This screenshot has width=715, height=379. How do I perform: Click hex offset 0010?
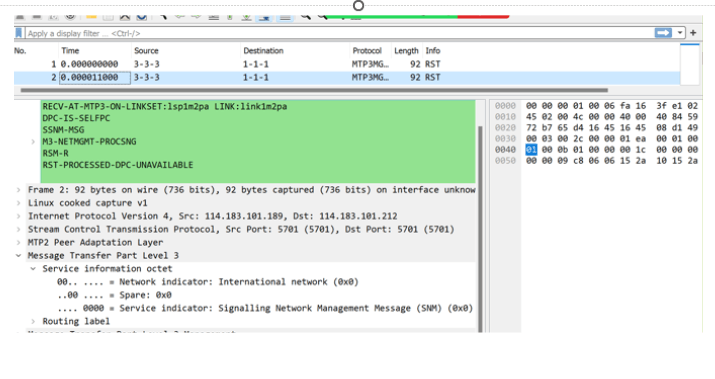[505, 117]
